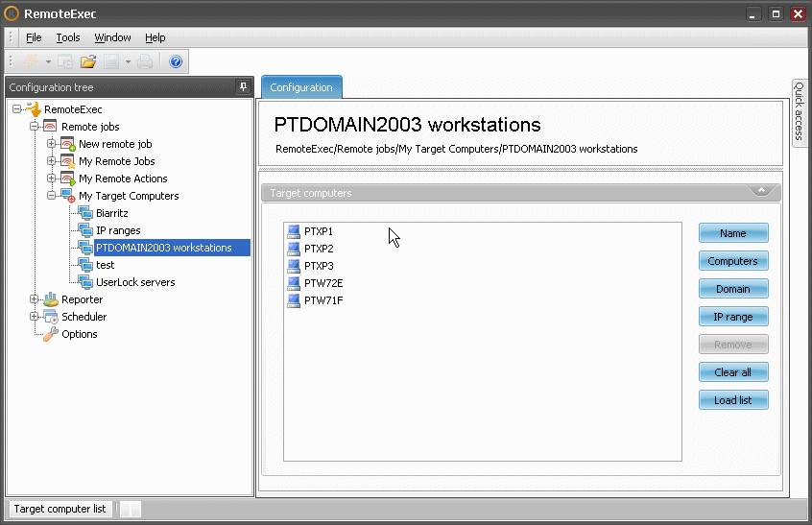Click the Target computer list status tab
Viewport: 812px width, 525px height.
60,509
